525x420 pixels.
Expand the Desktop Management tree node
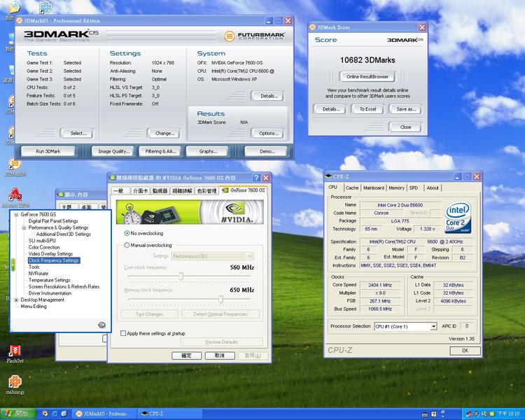(16, 300)
